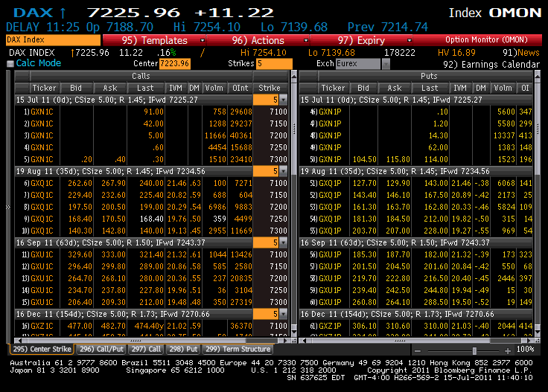Click the zoom out minus icon
The image size is (548, 392).
pyautogui.click(x=418, y=351)
